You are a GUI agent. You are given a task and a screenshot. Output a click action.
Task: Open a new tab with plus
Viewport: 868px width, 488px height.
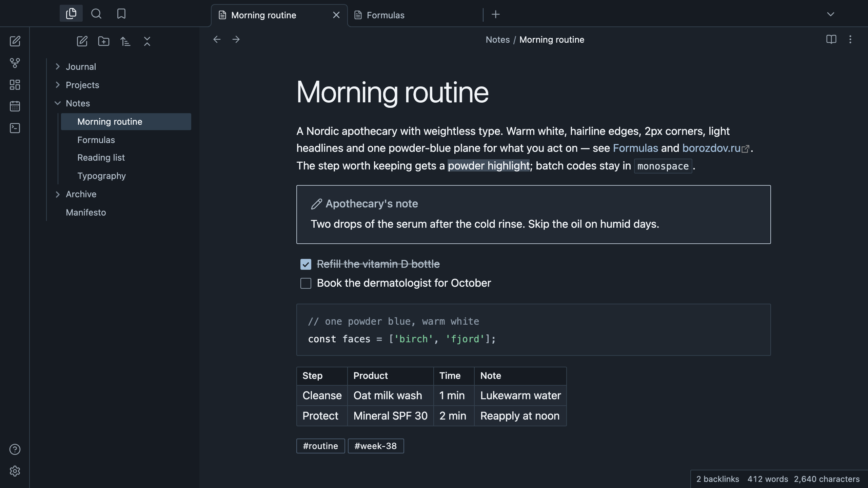(x=496, y=14)
